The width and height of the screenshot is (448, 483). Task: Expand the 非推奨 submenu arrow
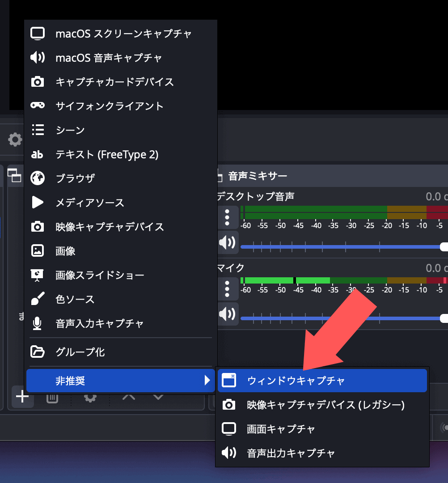click(207, 381)
